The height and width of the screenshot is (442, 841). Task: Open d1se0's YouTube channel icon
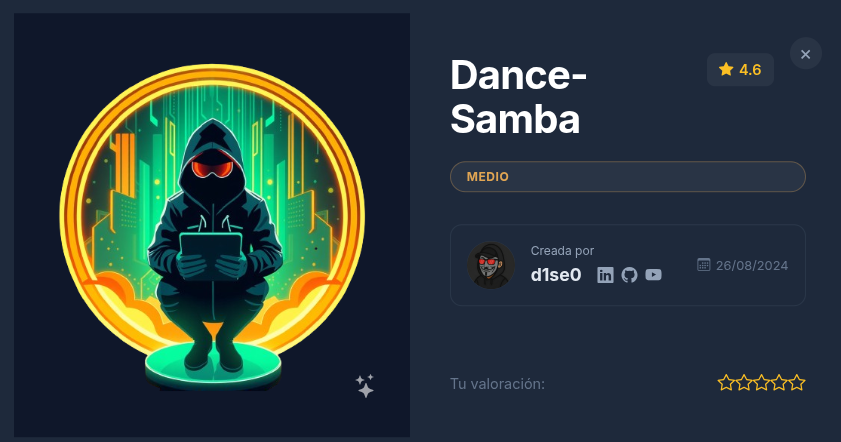click(x=653, y=275)
